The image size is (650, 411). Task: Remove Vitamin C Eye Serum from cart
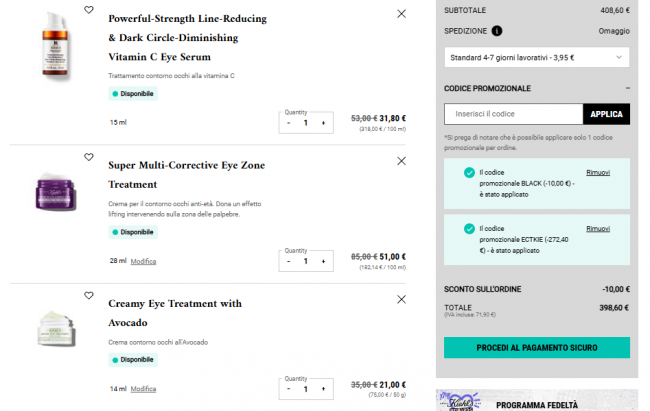coord(401,14)
